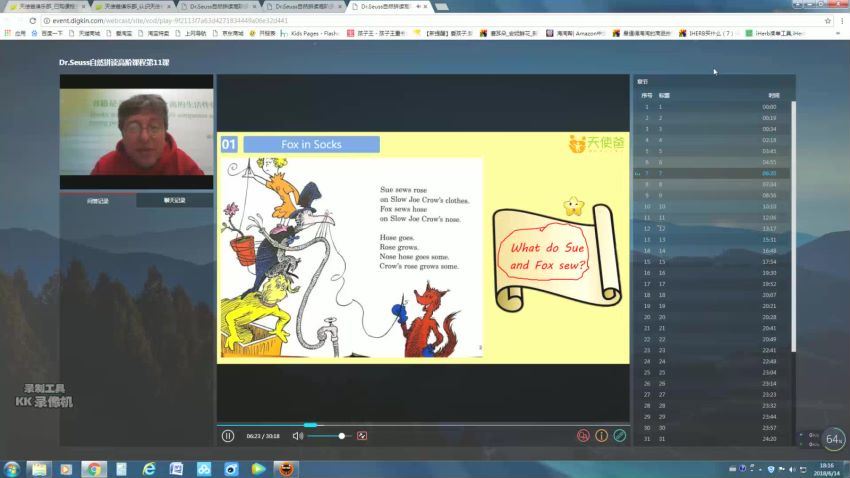This screenshot has height=478, width=850.
Task: Open Internet Explorer from the taskbar
Action: tap(149, 469)
